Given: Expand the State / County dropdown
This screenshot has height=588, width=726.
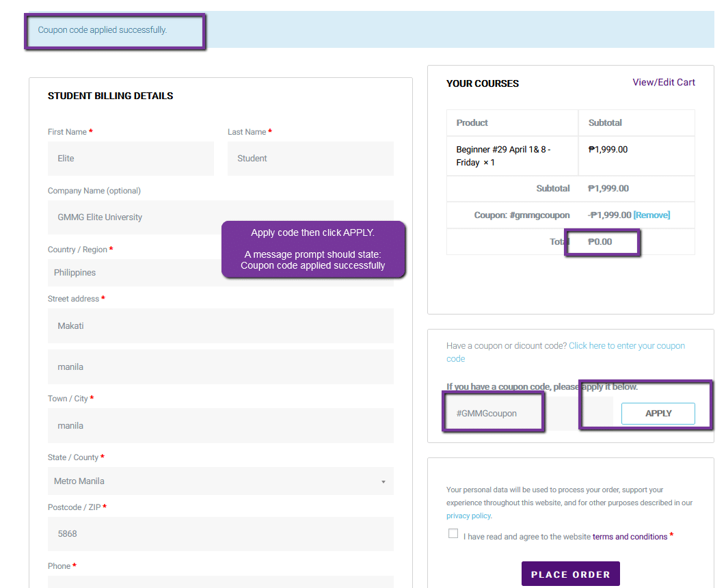Looking at the screenshot, I should tap(220, 481).
